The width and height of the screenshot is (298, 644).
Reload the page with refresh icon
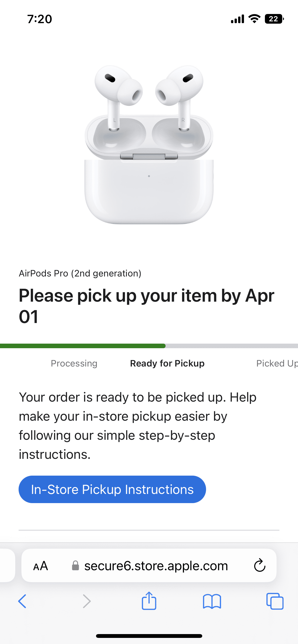(x=260, y=565)
